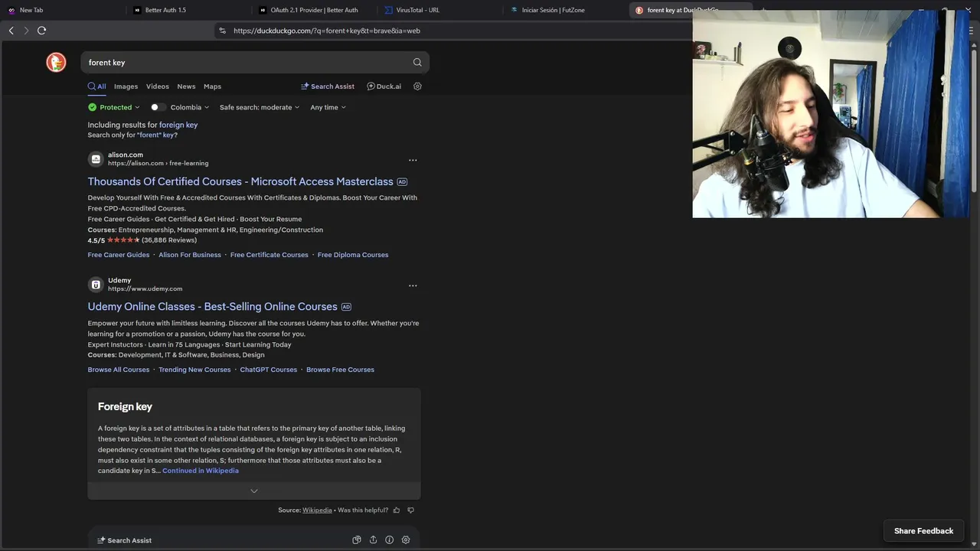Click the alison.com free-learning URL text
980x551 pixels.
(158, 164)
